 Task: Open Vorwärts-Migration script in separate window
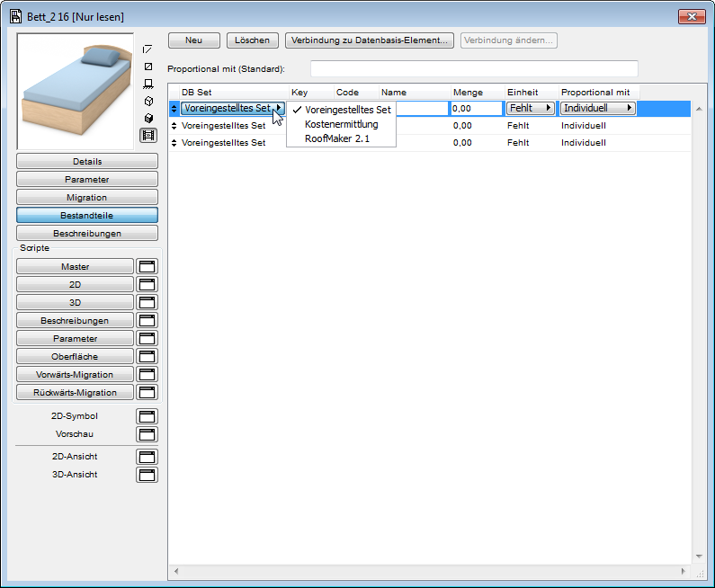click(147, 374)
